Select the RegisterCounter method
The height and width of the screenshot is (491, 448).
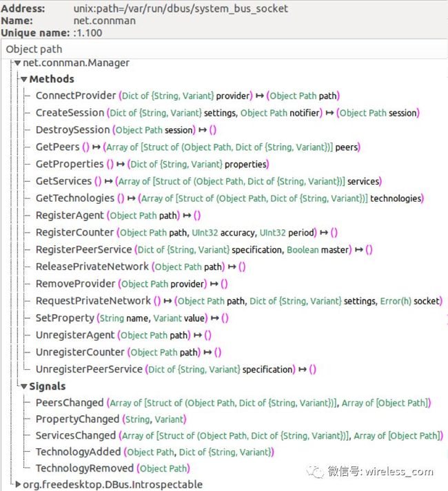[187, 232]
